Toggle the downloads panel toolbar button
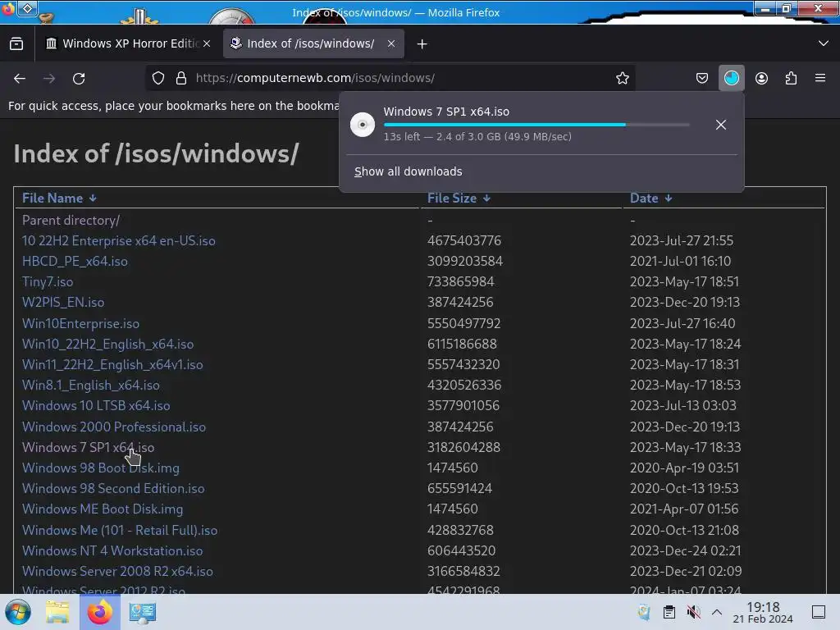The image size is (840, 630). click(x=731, y=78)
